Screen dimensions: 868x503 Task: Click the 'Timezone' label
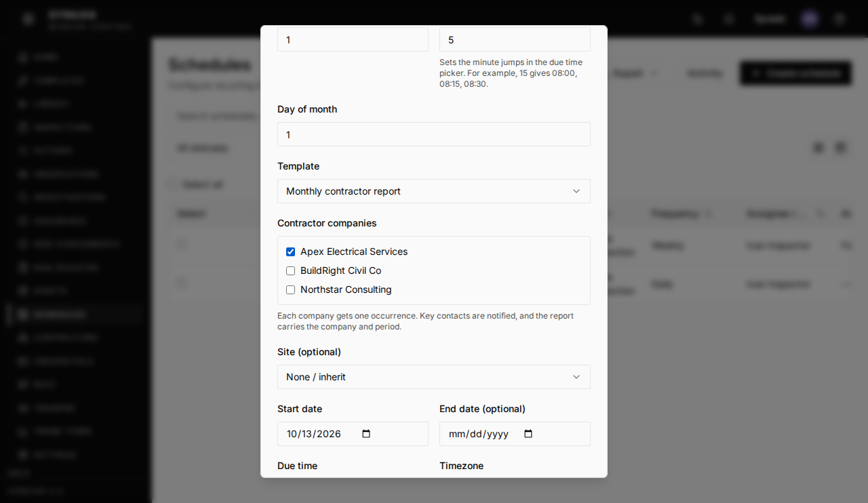[x=461, y=466]
